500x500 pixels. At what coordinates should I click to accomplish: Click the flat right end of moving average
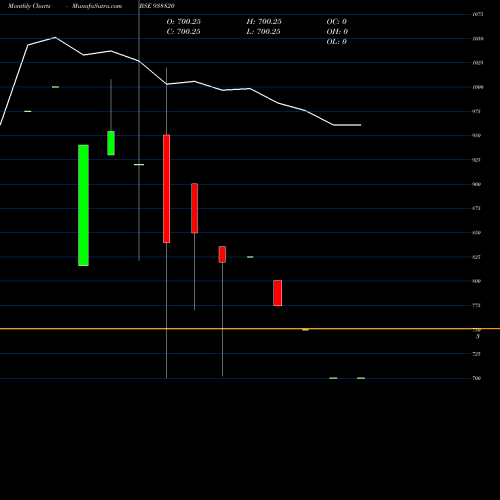(x=347, y=125)
